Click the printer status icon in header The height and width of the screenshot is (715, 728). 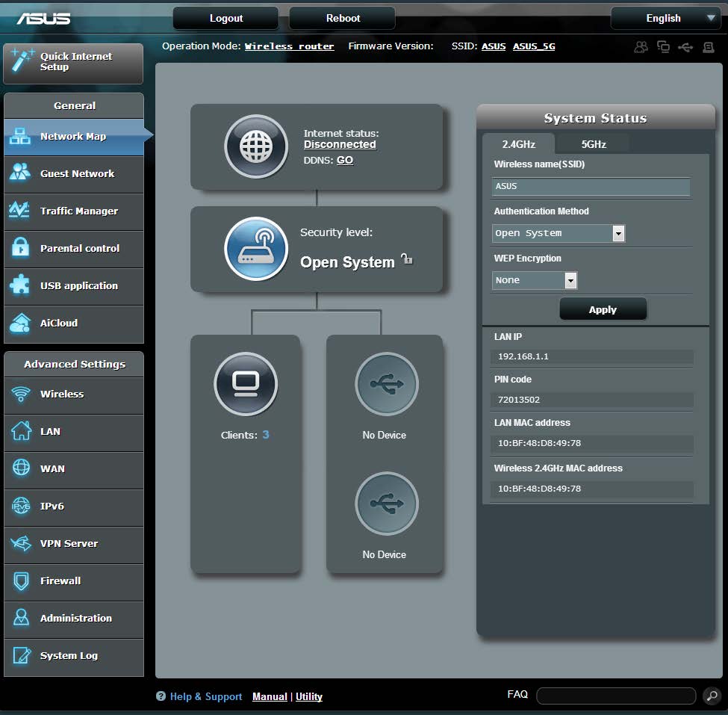click(x=709, y=47)
